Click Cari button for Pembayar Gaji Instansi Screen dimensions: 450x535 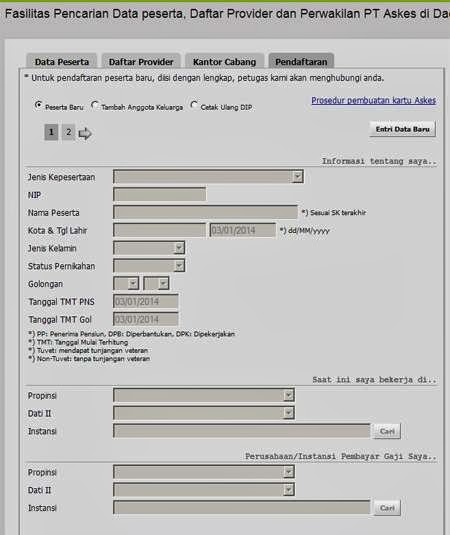point(387,508)
